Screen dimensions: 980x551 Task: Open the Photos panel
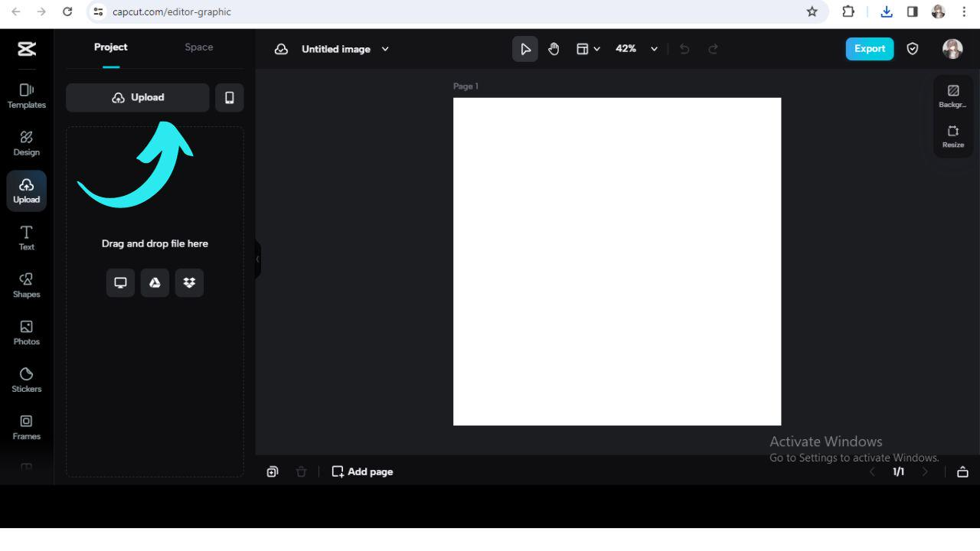[x=26, y=332]
